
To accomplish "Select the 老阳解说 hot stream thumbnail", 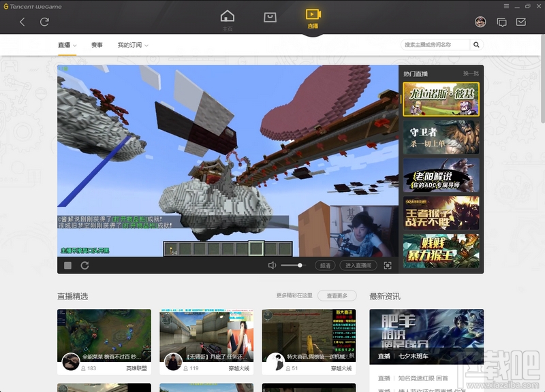I will click(441, 176).
